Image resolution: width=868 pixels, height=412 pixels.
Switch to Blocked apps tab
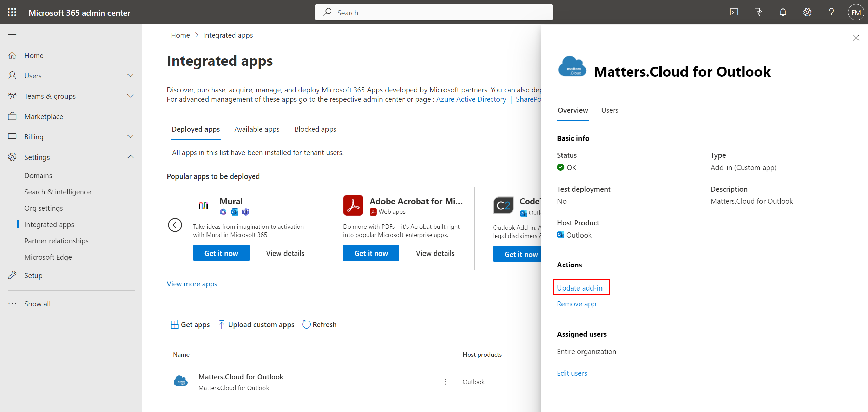[315, 129]
